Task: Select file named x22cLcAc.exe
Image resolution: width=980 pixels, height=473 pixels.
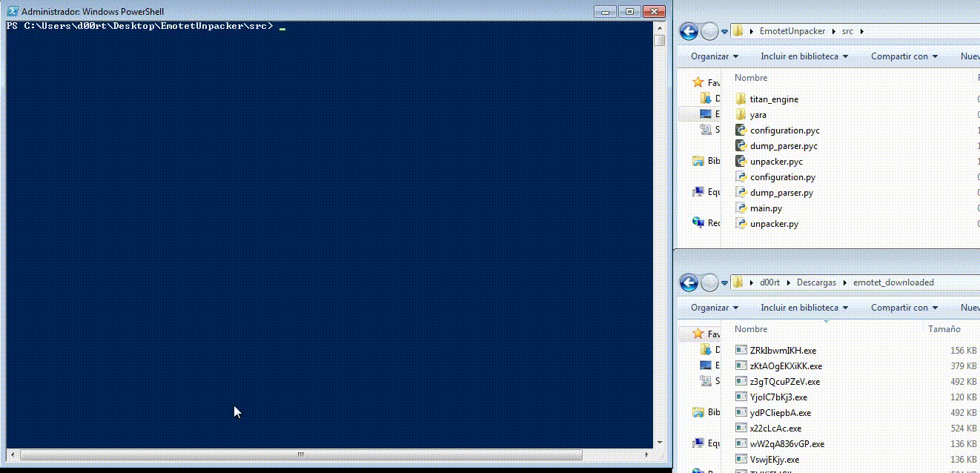Action: coord(775,428)
